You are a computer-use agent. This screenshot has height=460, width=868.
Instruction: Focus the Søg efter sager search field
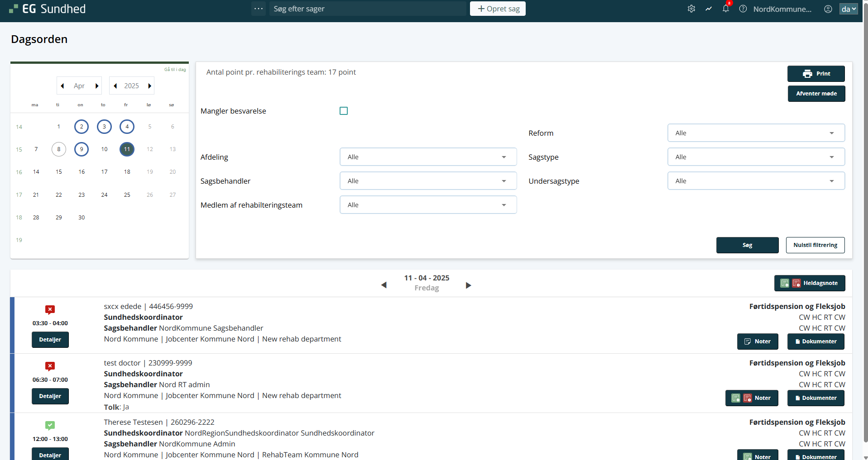pyautogui.click(x=368, y=9)
